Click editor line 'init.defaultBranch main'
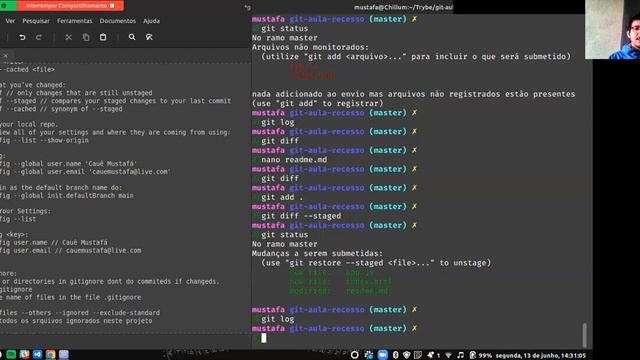 (x=67, y=196)
